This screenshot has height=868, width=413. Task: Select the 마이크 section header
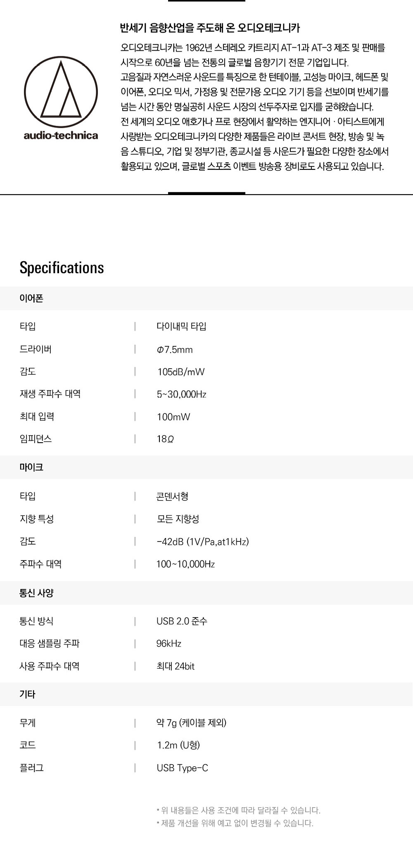point(31,467)
